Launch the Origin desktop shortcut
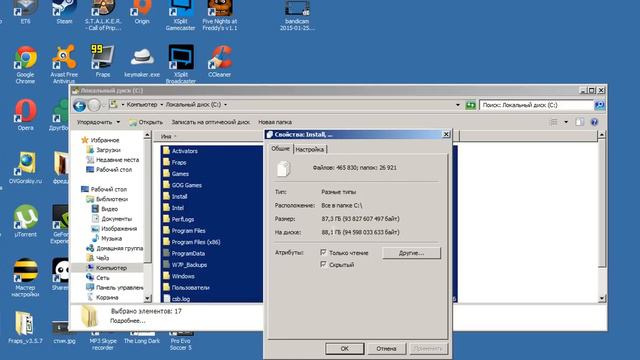 coord(142,12)
